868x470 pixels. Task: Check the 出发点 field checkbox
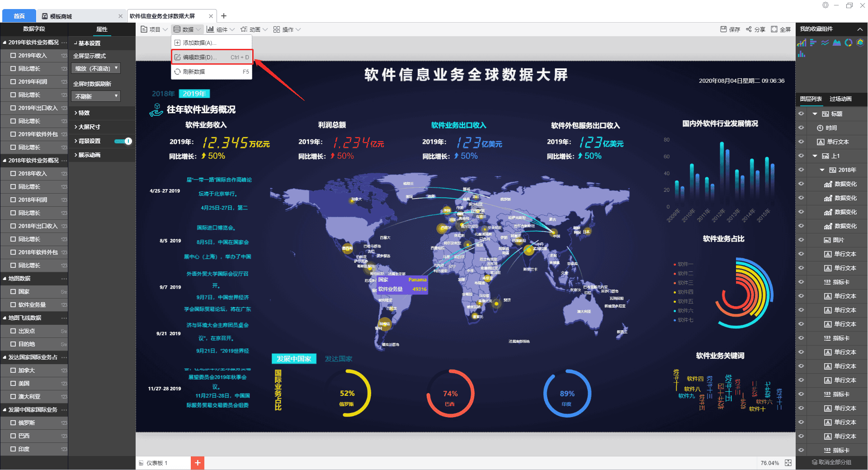coord(13,331)
